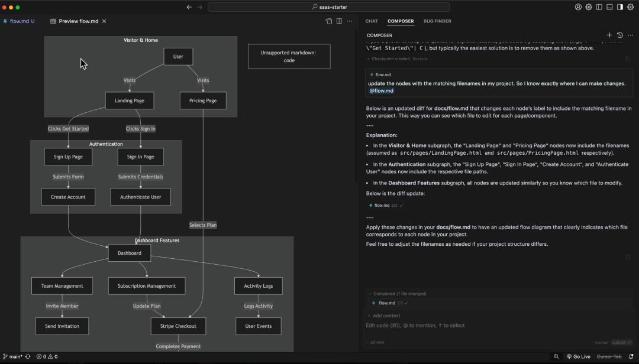Start a new composer with plus icon
This screenshot has width=639, height=364.
click(609, 35)
